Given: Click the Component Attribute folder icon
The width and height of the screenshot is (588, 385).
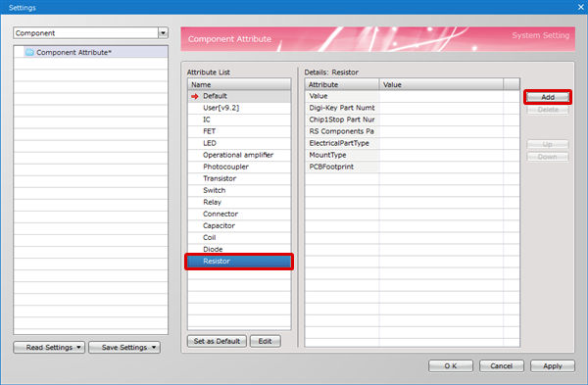Looking at the screenshot, I should click(x=29, y=52).
